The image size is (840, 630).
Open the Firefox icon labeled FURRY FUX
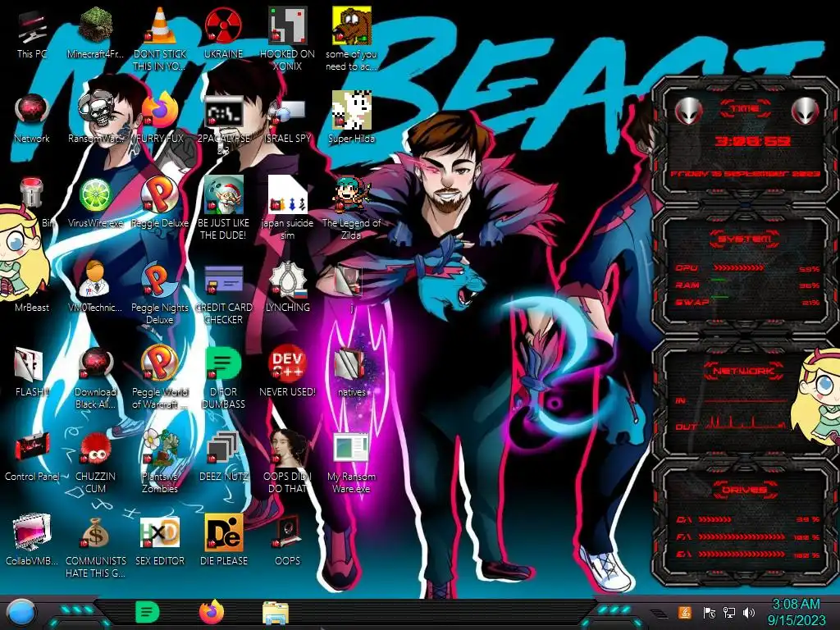tap(160, 111)
